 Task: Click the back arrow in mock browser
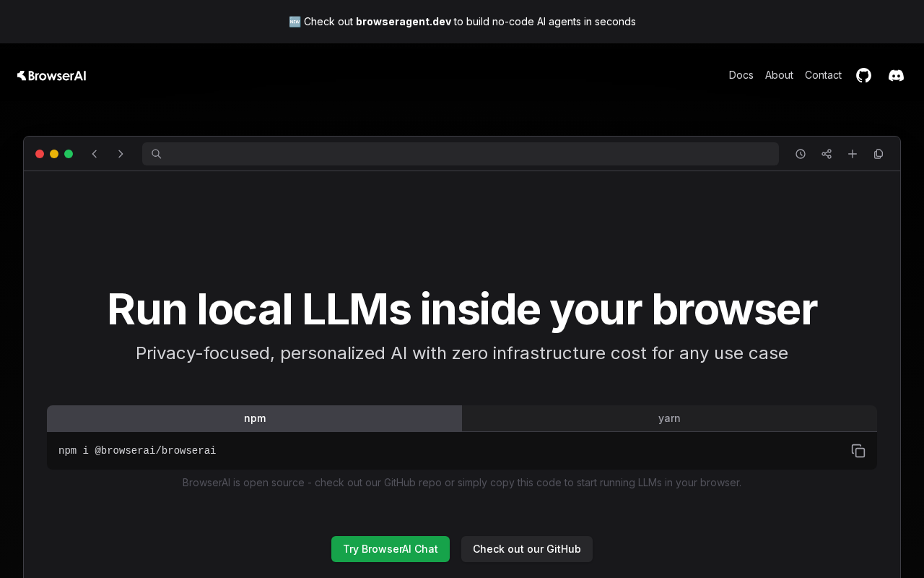pos(94,154)
